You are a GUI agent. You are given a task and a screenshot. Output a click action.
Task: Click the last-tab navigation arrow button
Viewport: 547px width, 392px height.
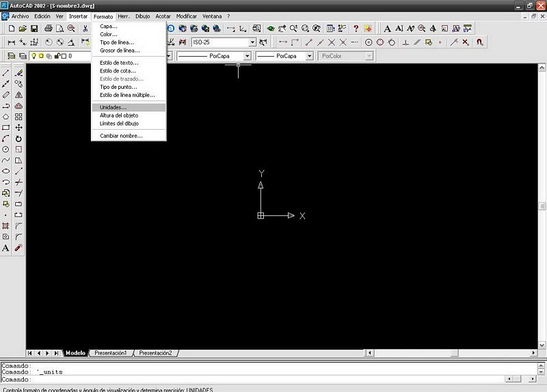[56, 353]
